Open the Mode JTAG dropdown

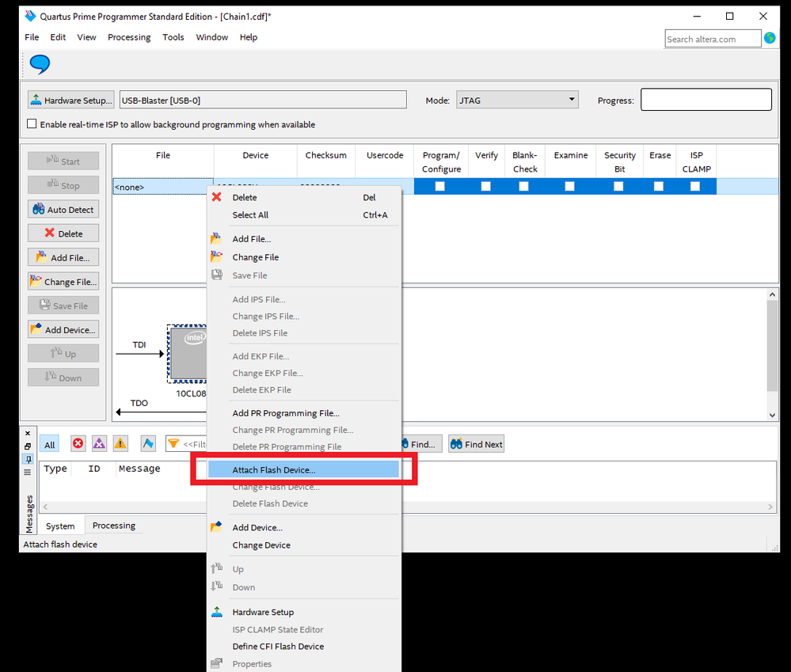click(517, 100)
